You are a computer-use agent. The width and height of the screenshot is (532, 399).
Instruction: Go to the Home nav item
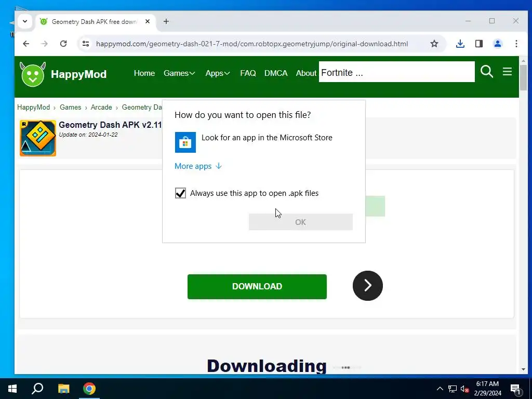(x=144, y=73)
